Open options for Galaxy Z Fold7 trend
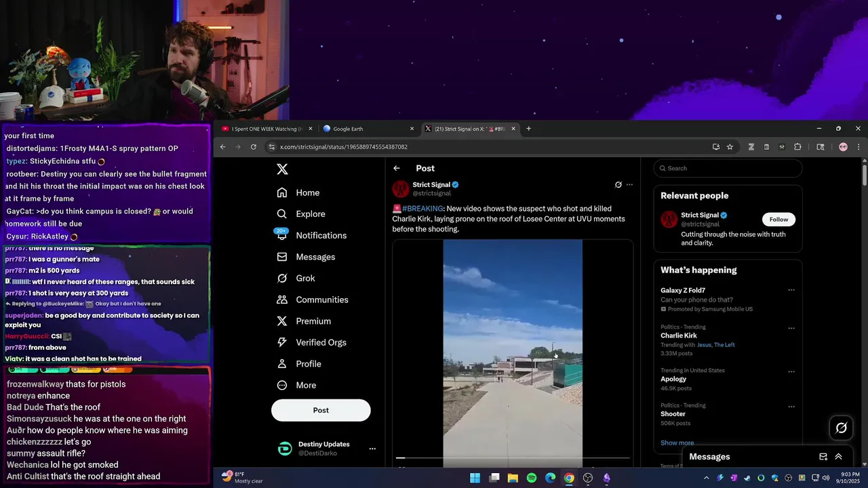The height and width of the screenshot is (488, 868). pyautogui.click(x=791, y=290)
